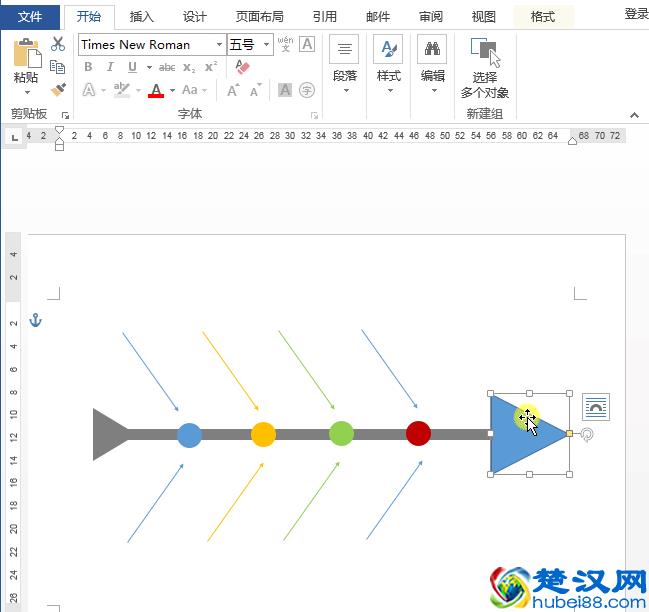Click the Phonetic Guide wén icon
The image size is (649, 612).
[x=285, y=44]
